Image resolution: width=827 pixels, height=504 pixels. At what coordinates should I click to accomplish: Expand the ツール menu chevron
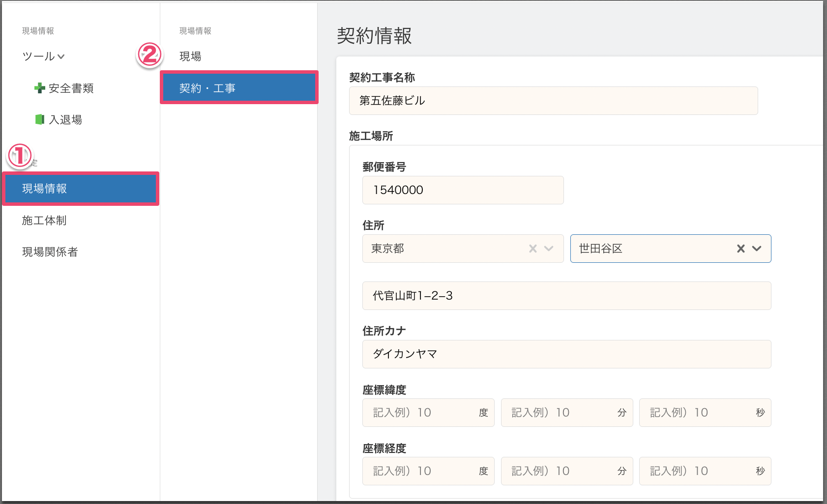[x=61, y=56]
